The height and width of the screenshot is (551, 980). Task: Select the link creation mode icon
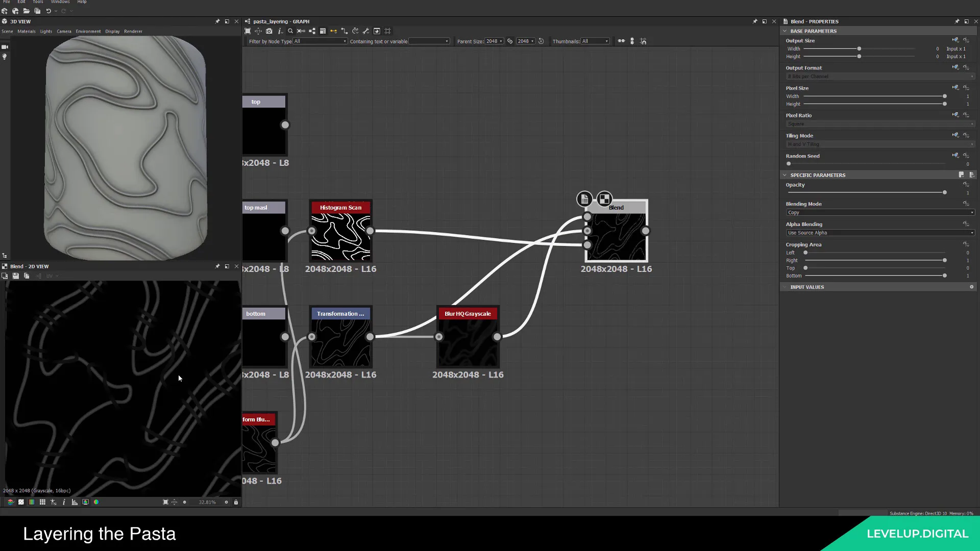pos(333,31)
